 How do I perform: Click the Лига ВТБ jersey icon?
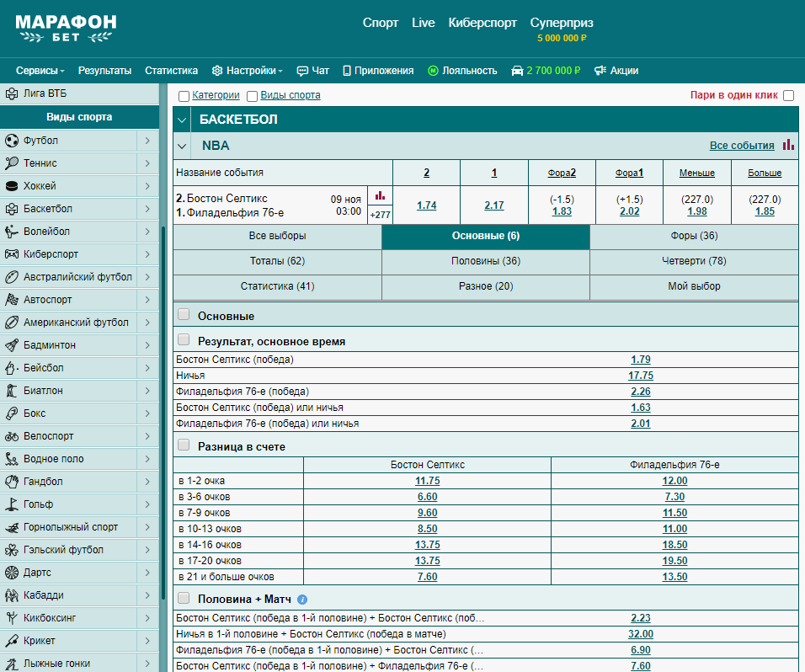pyautogui.click(x=11, y=93)
